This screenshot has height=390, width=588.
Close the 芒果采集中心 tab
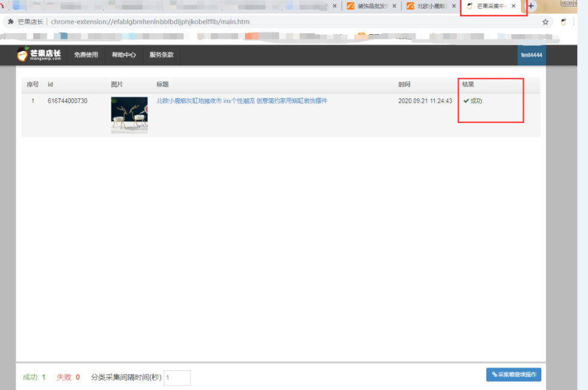pyautogui.click(x=514, y=6)
